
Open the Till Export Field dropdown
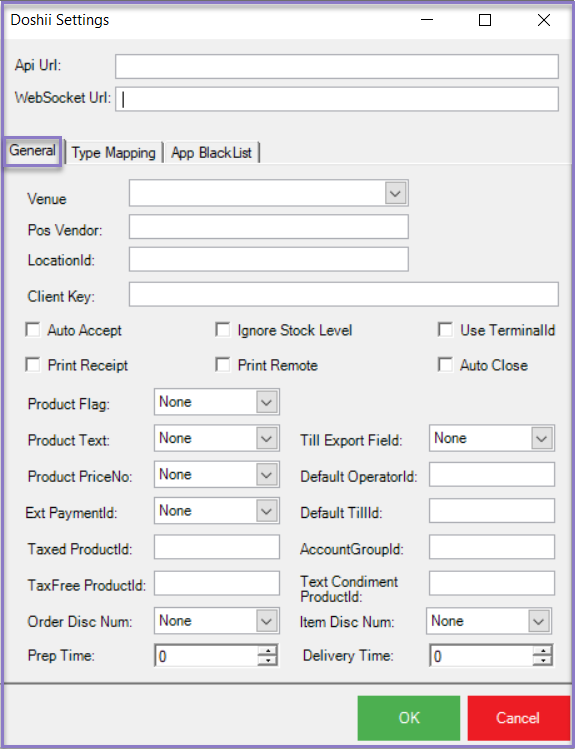pyautogui.click(x=492, y=438)
